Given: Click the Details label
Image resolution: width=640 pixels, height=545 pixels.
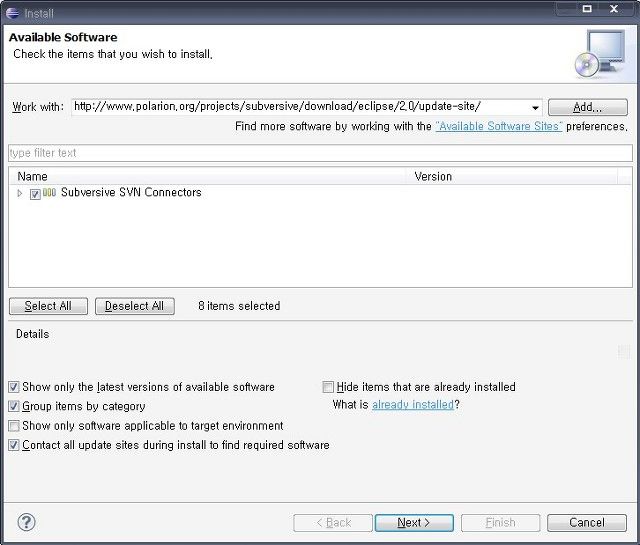Looking at the screenshot, I should [x=33, y=334].
